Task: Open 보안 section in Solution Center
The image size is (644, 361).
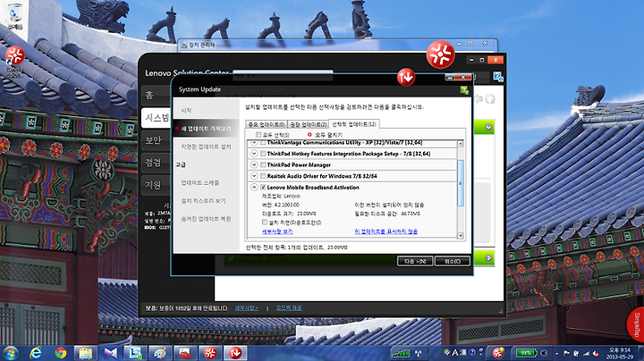Action: pyautogui.click(x=156, y=140)
